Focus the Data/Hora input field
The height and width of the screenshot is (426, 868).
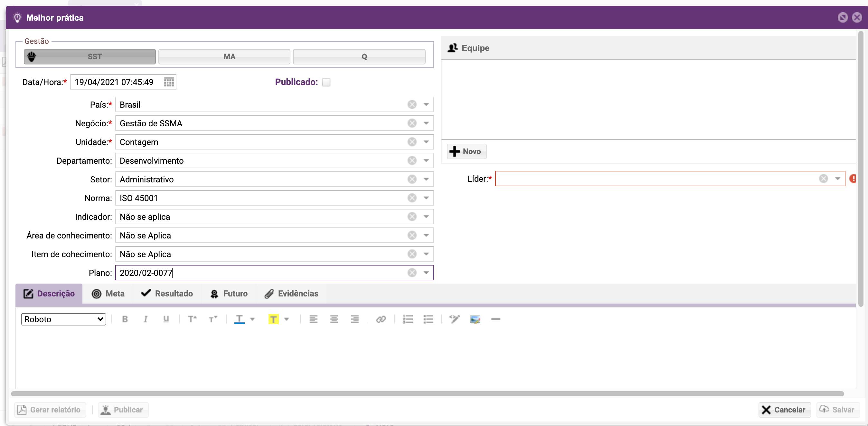tap(117, 82)
